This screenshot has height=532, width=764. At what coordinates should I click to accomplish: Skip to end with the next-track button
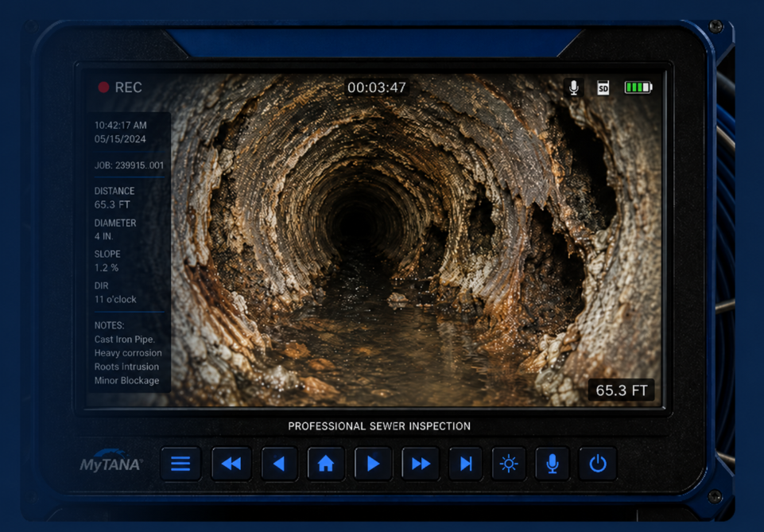click(466, 464)
